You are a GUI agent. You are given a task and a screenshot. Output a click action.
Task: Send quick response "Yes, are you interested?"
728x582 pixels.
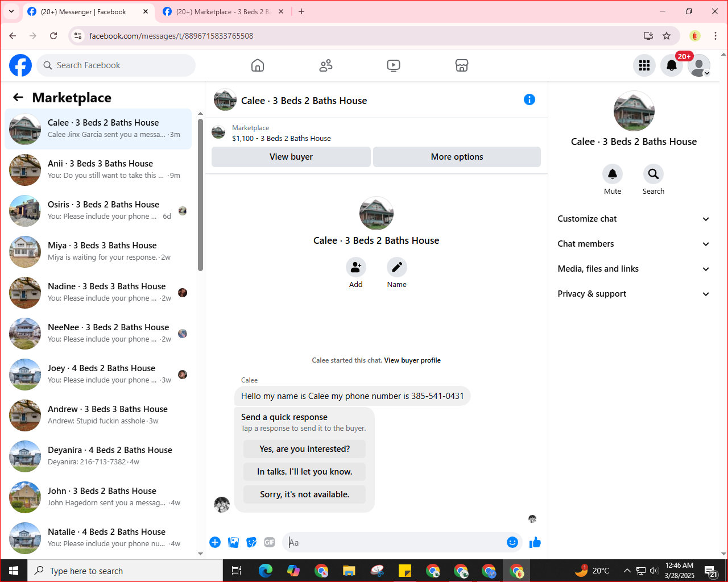point(305,449)
